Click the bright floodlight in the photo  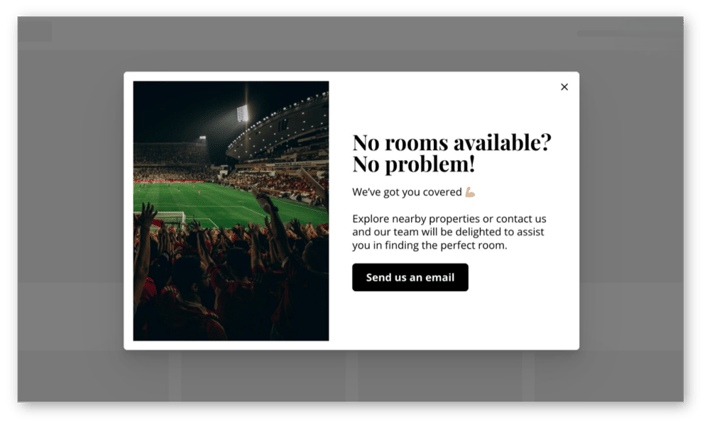[243, 113]
